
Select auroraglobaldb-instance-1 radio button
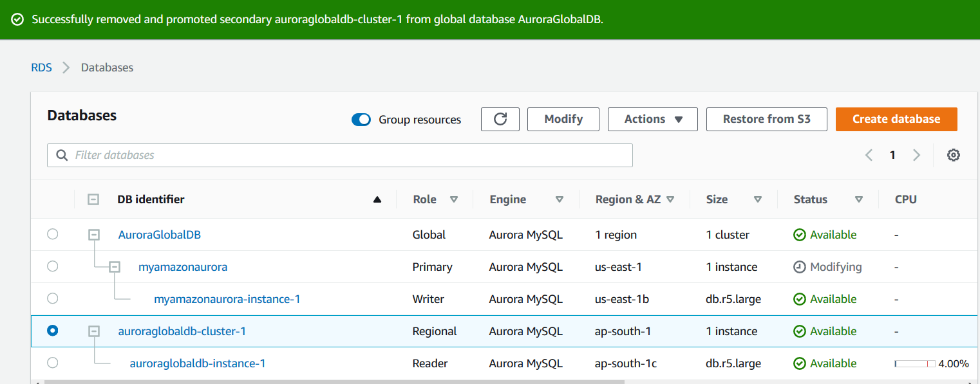[53, 363]
